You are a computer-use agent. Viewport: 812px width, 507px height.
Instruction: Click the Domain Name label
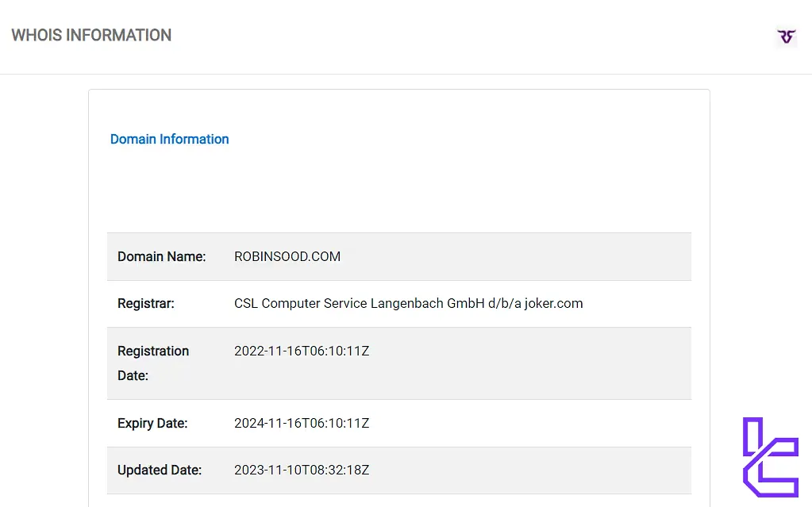161,256
